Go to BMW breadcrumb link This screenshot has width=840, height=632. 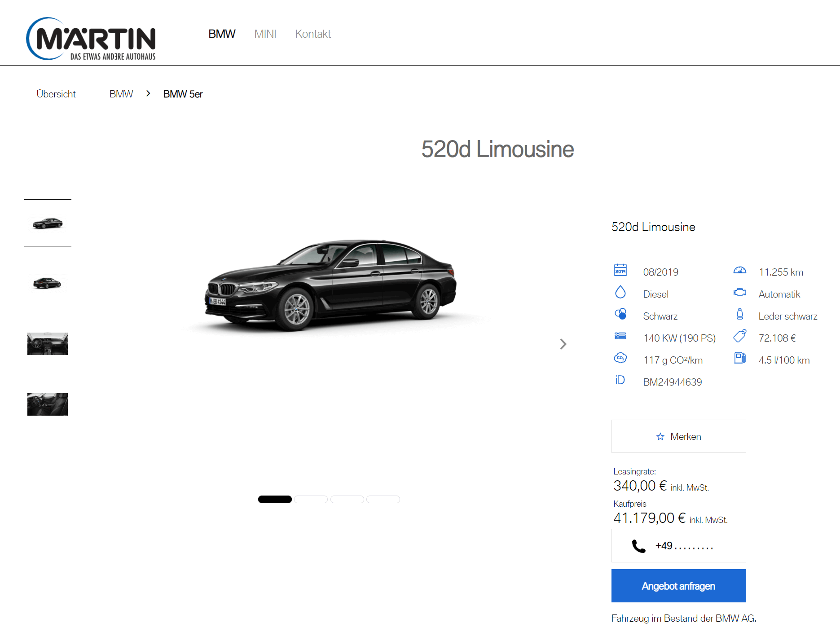coord(121,94)
